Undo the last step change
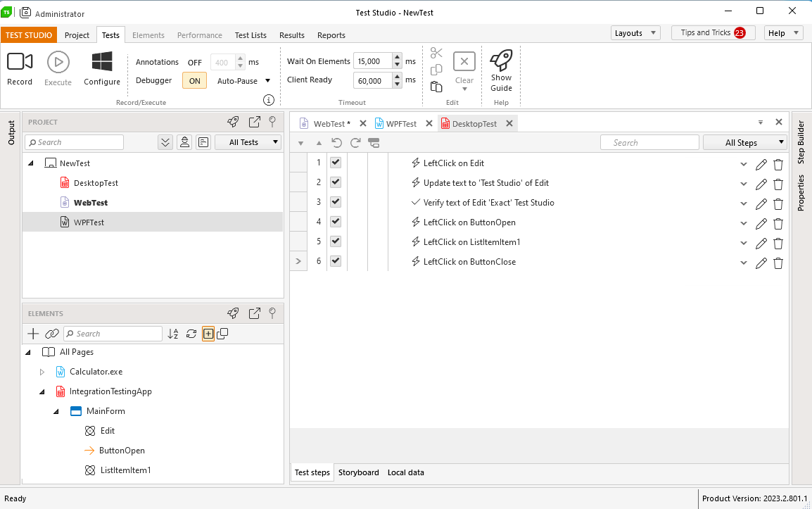The height and width of the screenshot is (509, 812). [x=336, y=142]
